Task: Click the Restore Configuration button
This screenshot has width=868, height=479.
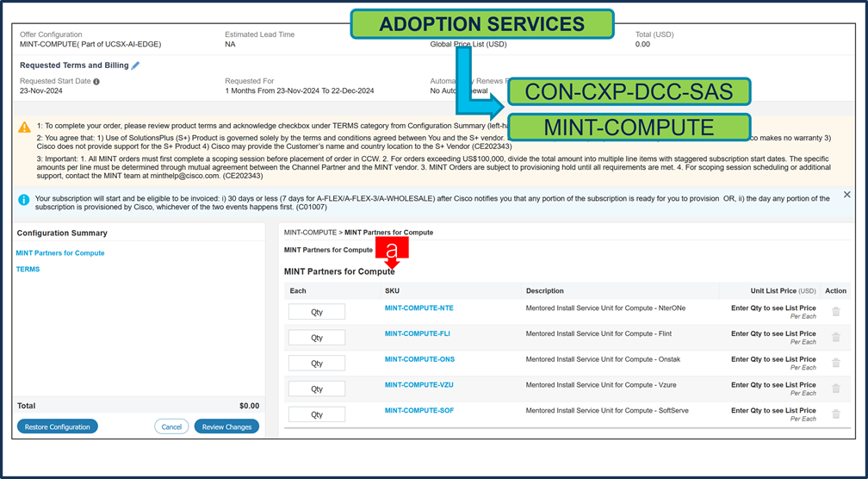Action: (x=58, y=427)
